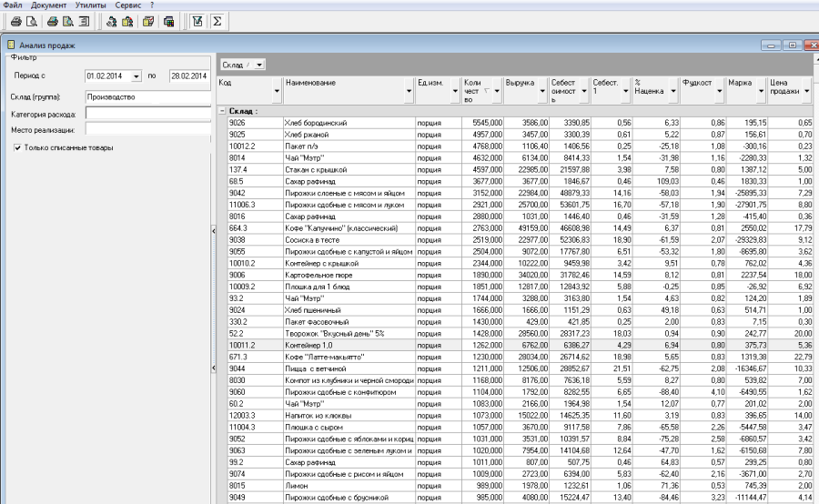Viewport: 819px width, 504px height.
Task: Click the 'Место реализации' input field
Action: click(147, 130)
